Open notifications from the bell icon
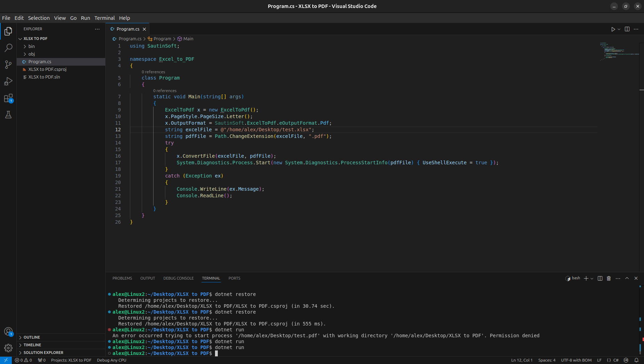 click(x=636, y=360)
